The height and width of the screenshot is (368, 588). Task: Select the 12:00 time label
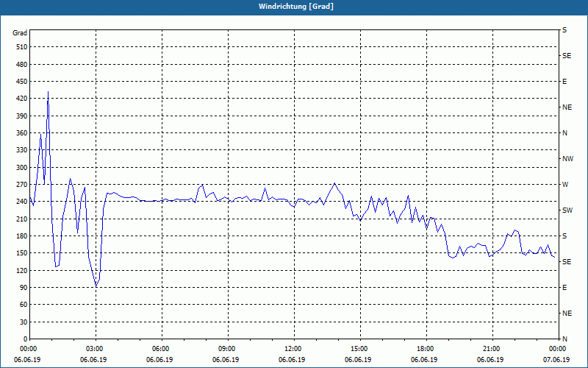[x=293, y=349]
